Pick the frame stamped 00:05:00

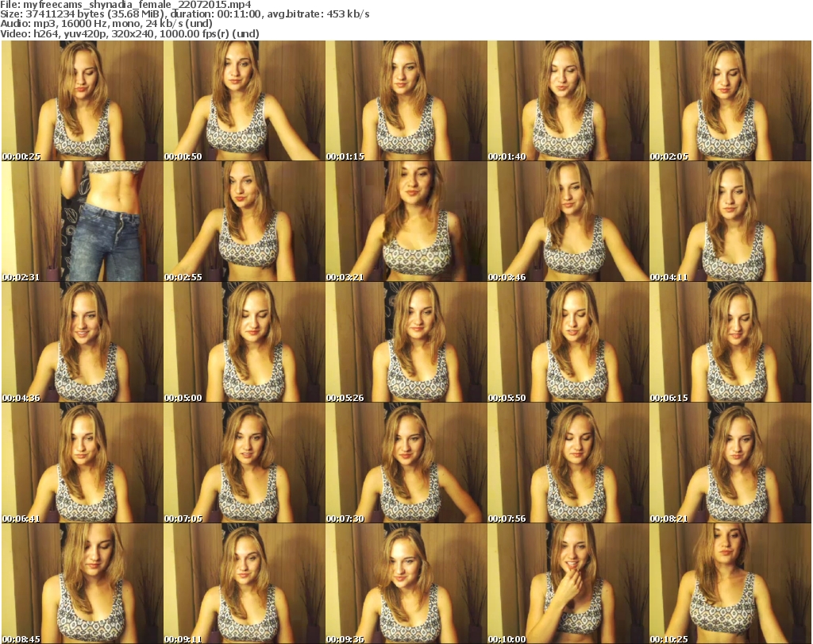[x=245, y=342]
